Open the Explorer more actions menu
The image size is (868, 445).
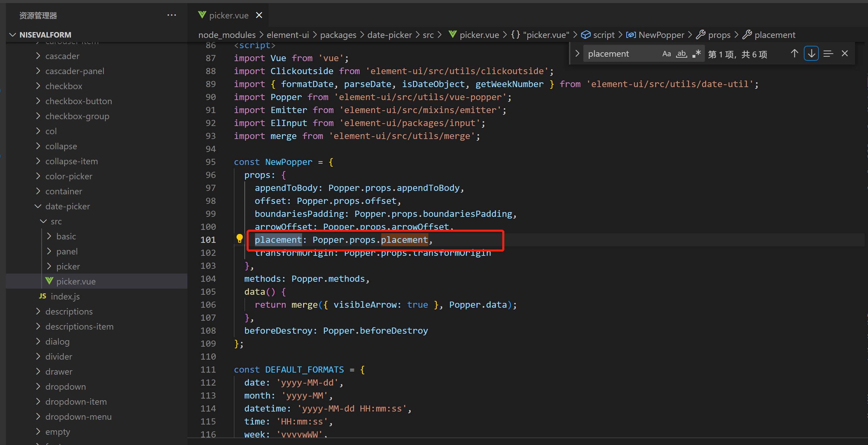pos(172,15)
